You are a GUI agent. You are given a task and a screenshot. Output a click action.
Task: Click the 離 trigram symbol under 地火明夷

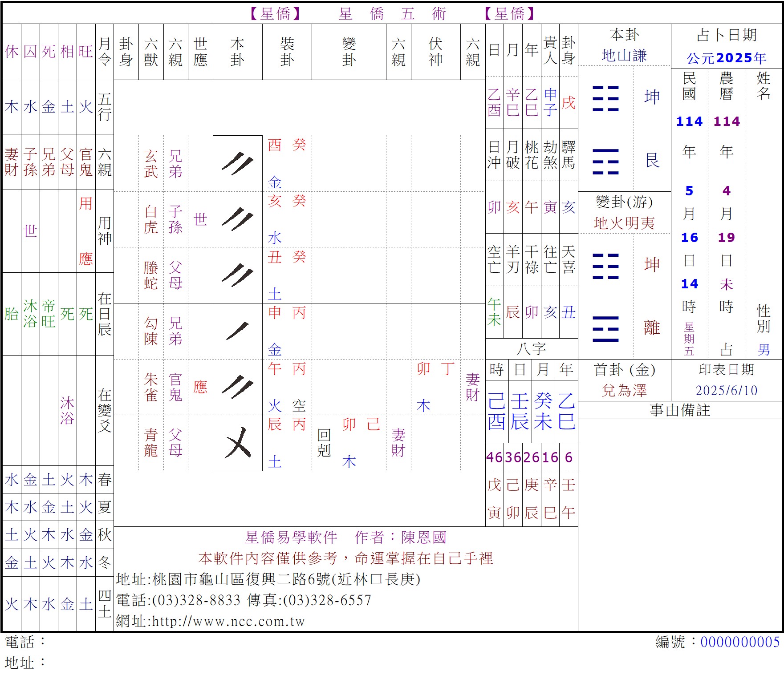tap(605, 329)
